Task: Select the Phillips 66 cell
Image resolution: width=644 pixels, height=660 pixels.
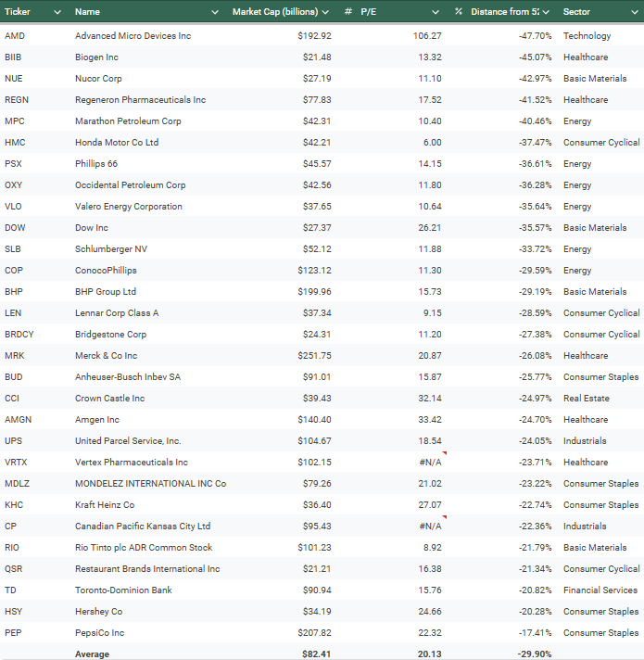Action: pyautogui.click(x=96, y=164)
